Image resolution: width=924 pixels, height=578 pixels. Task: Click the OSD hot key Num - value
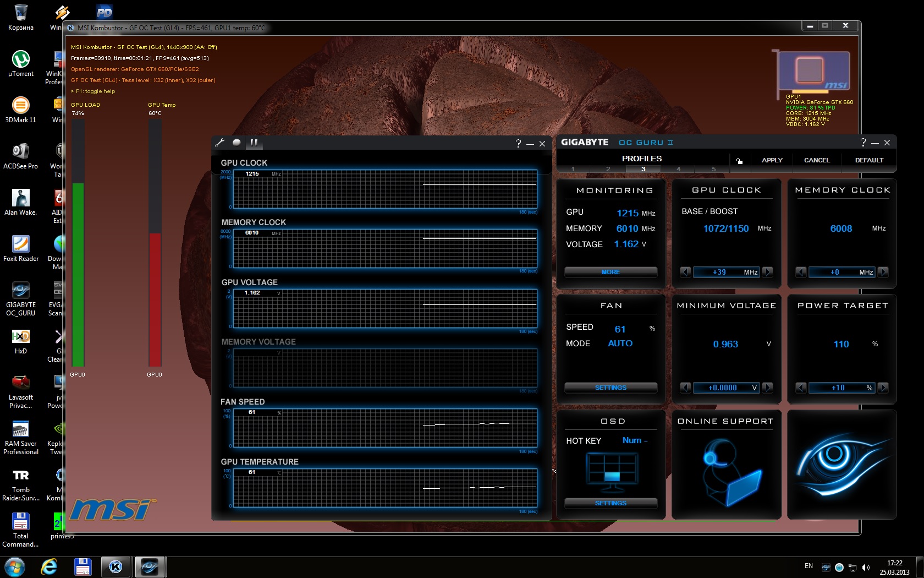635,440
